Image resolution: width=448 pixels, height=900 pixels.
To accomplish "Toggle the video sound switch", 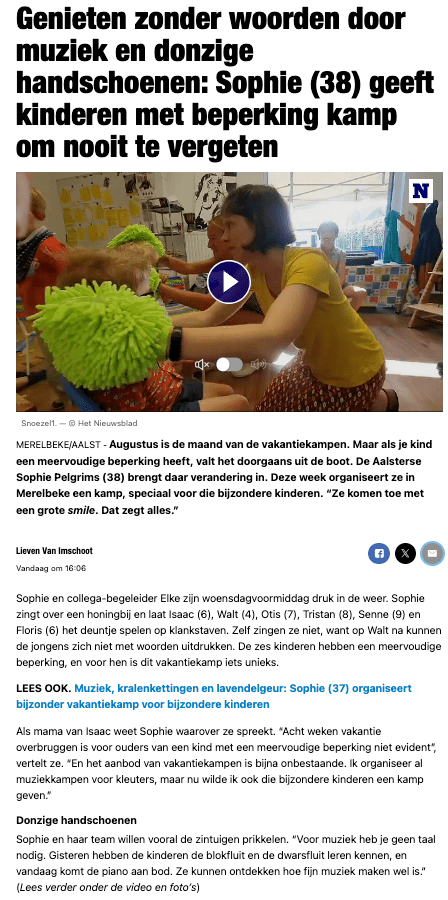I will (x=229, y=364).
